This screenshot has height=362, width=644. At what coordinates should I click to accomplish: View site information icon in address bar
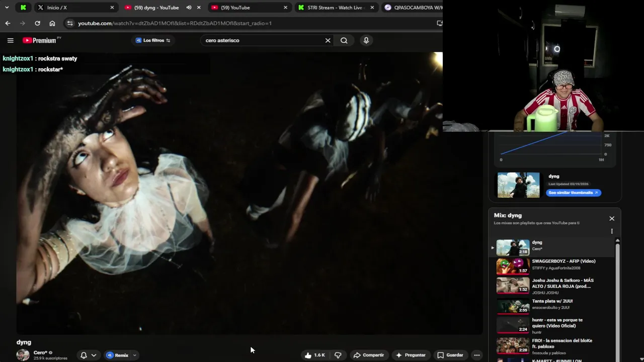coord(70,23)
